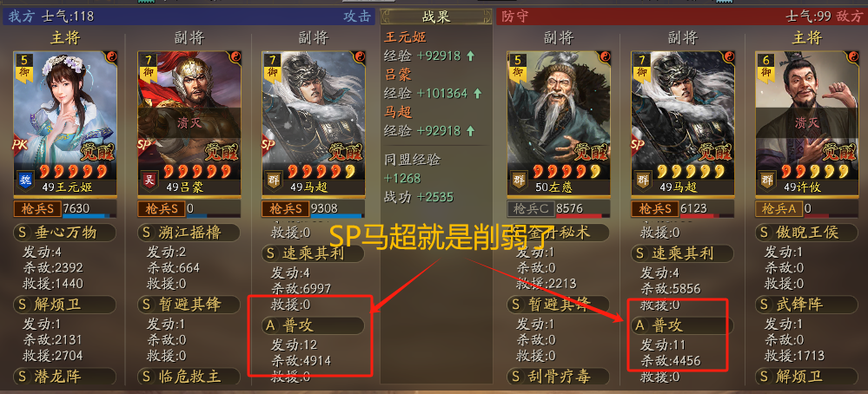Open the 溯江摇橹 skill entry

pyautogui.click(x=189, y=233)
